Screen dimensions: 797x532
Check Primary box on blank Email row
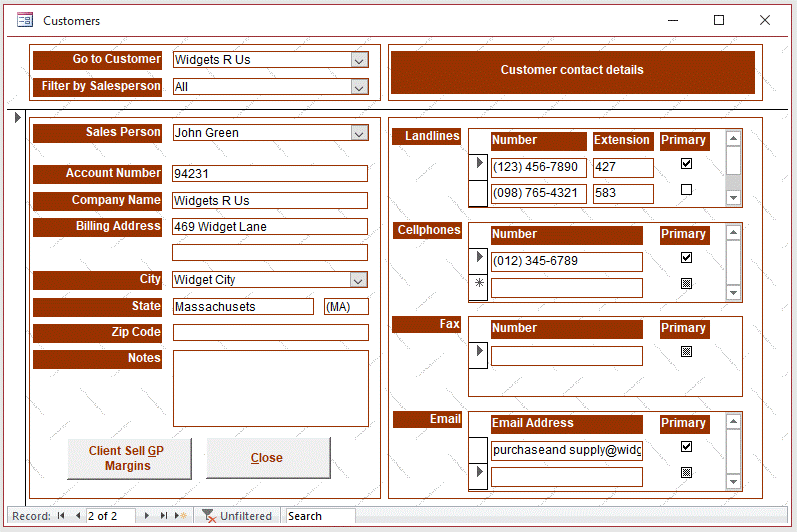[x=686, y=473]
